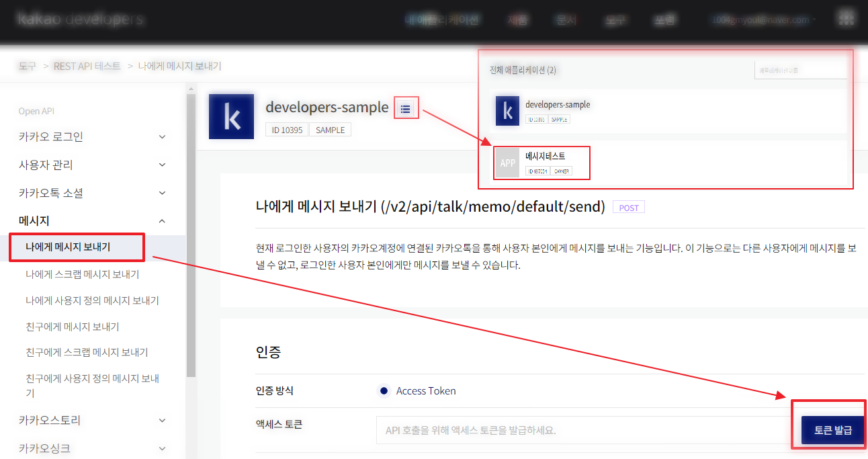Open 포럼 in the top navigation
Viewport: 868px width, 459px height.
click(x=665, y=19)
